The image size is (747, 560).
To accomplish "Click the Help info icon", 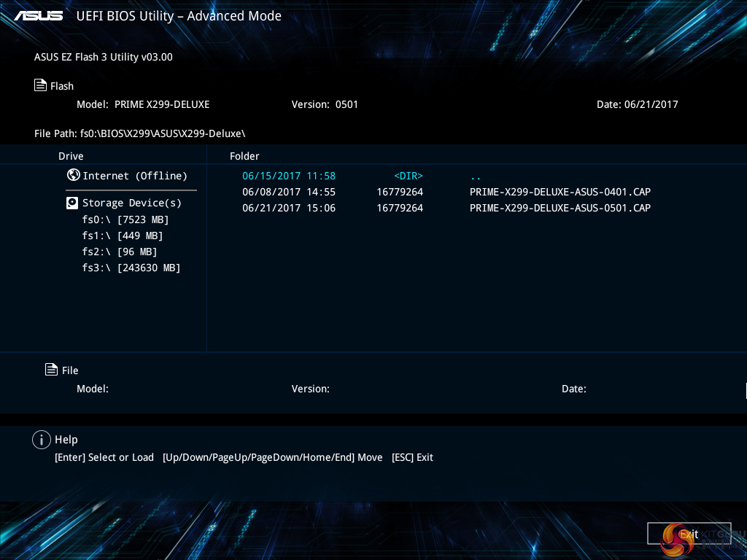I will [42, 440].
